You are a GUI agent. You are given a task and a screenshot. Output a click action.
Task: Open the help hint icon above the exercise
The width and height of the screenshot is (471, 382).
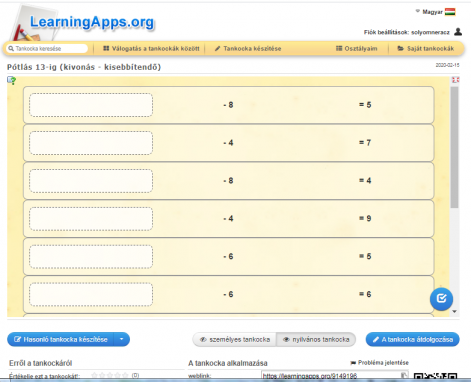(x=11, y=80)
